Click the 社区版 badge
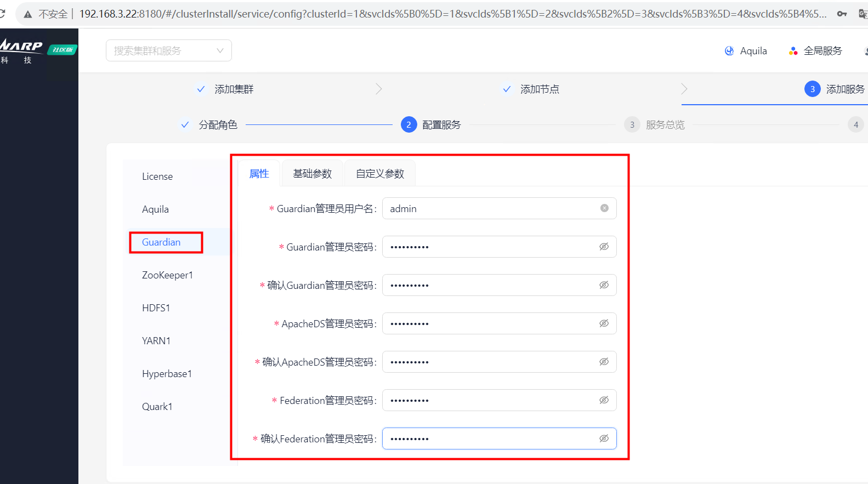Image resolution: width=868 pixels, height=484 pixels. pos(63,50)
